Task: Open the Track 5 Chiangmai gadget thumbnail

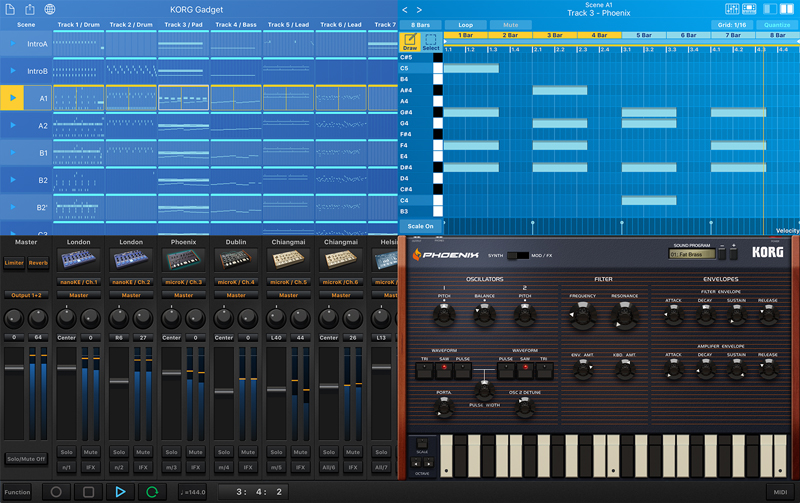Action: coord(288,260)
